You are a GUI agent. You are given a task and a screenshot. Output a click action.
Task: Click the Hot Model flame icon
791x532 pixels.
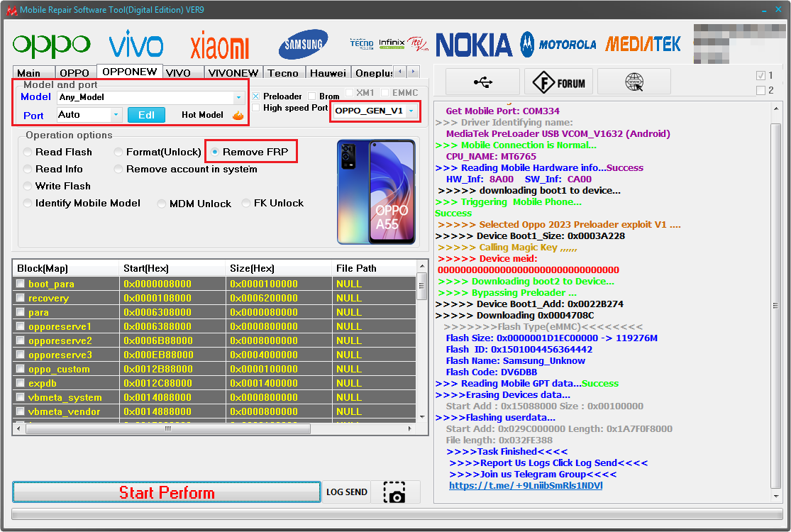tap(238, 115)
